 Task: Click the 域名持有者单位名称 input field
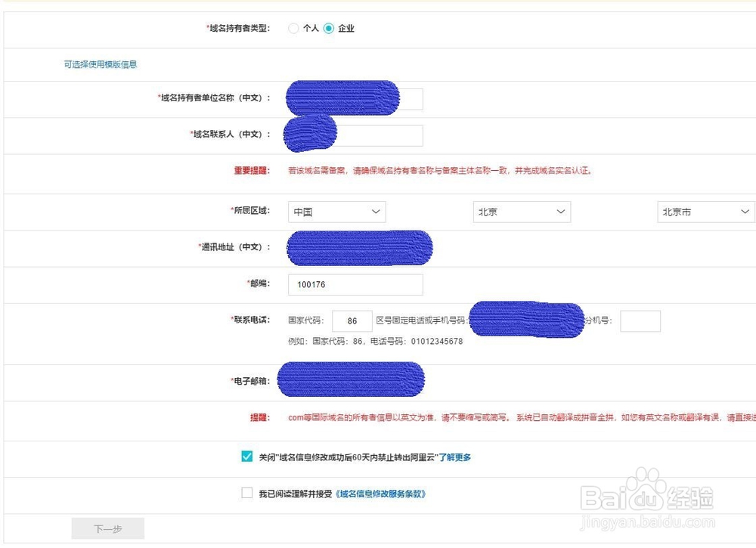pyautogui.click(x=355, y=98)
